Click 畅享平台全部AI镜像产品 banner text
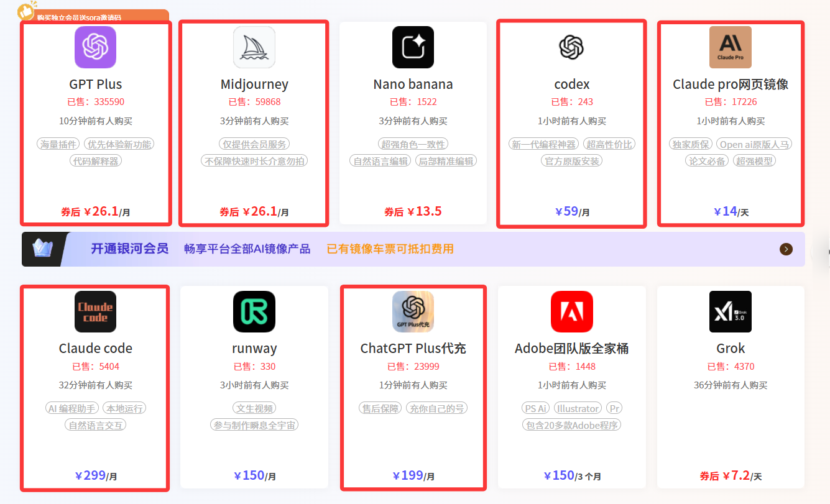This screenshot has width=830, height=504. (x=247, y=249)
